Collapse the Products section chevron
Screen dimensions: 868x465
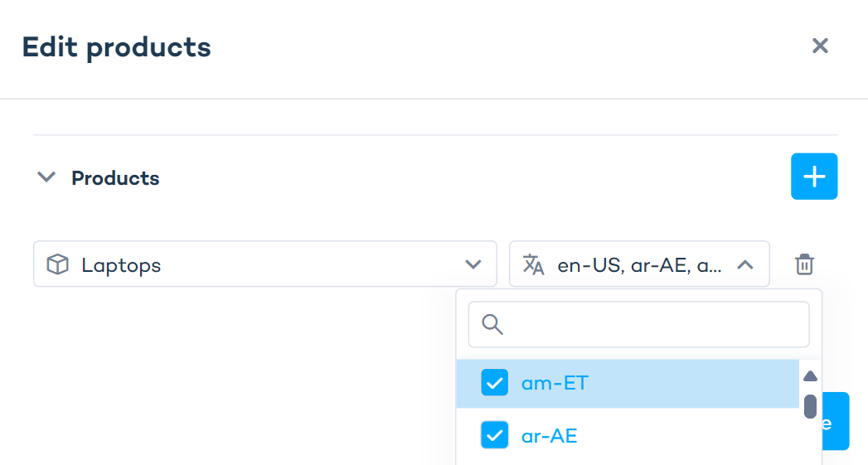tap(47, 177)
